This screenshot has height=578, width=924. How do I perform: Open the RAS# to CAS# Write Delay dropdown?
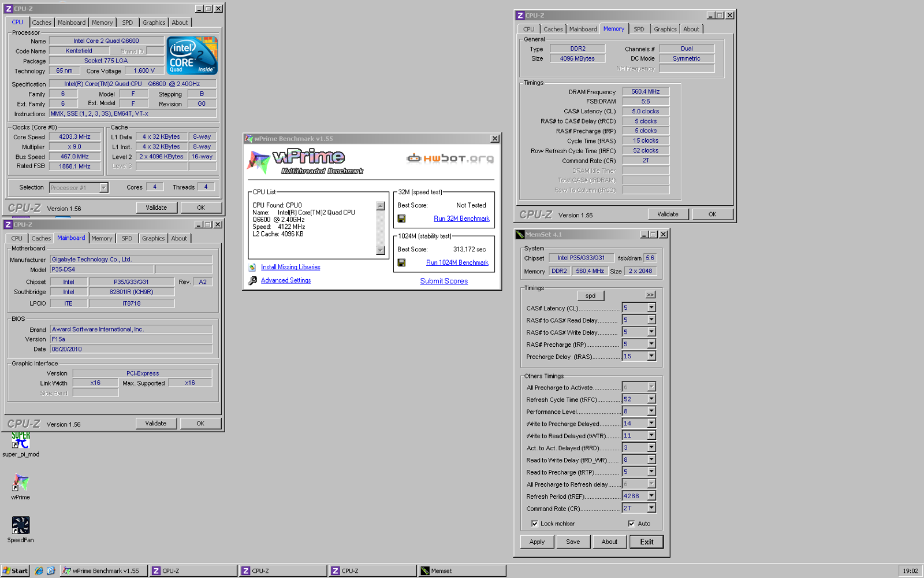coord(651,332)
